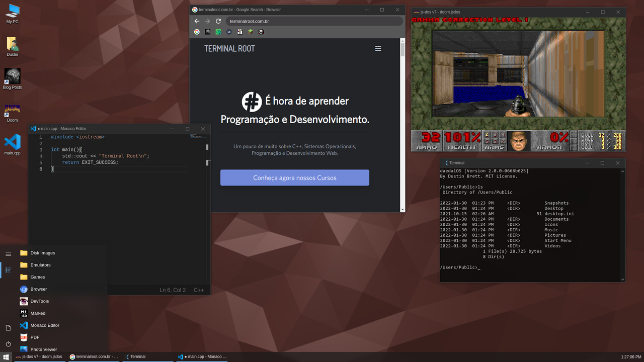This screenshot has height=362, width=644.
Task: Expand the Disk Images folder in Start menu
Action: 62,253
